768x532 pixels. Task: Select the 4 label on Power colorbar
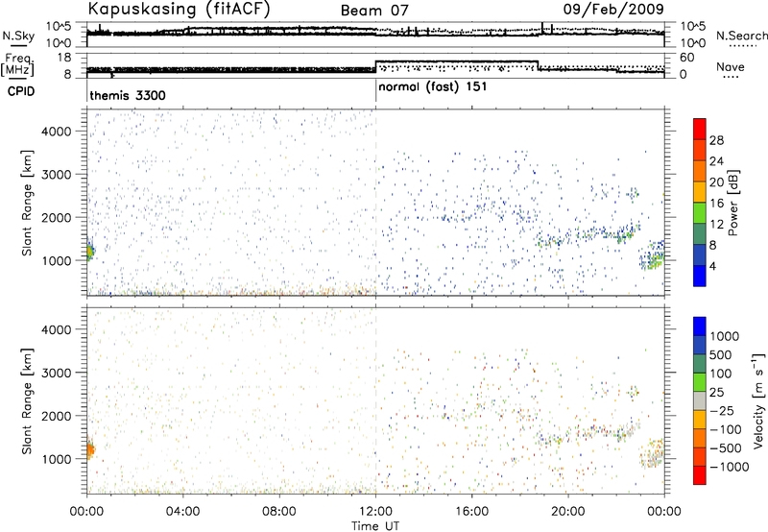coord(712,266)
